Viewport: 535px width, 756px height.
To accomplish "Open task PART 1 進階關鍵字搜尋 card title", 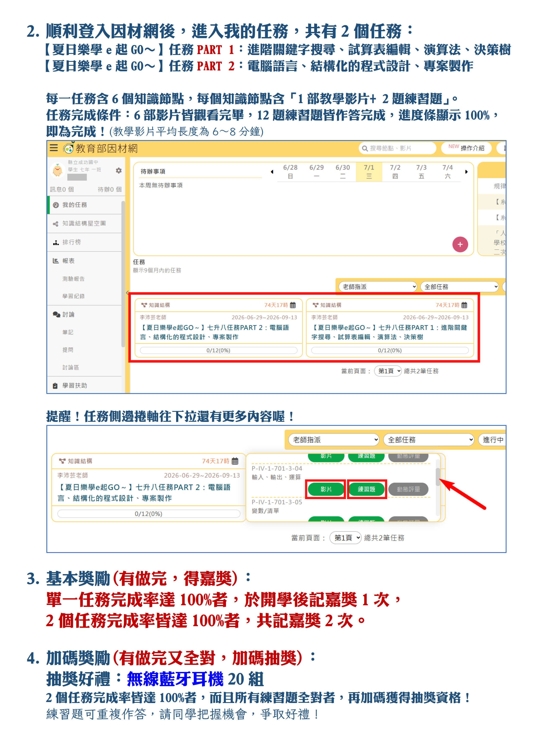I will (x=389, y=332).
